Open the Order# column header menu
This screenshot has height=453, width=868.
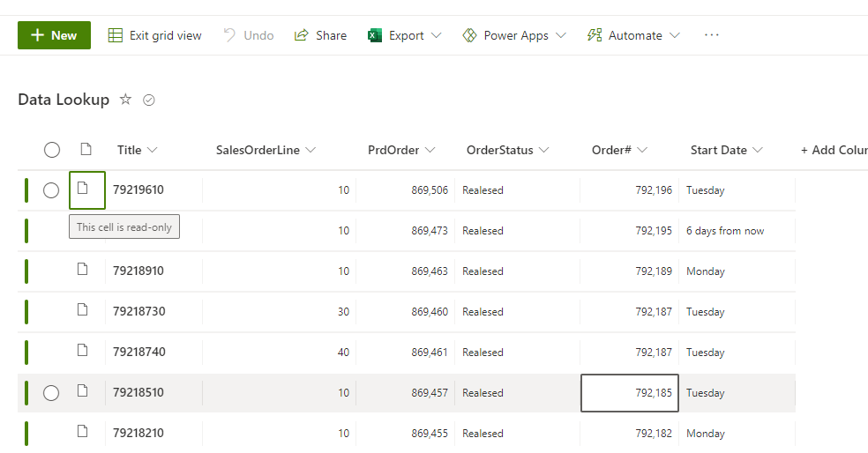pos(619,150)
